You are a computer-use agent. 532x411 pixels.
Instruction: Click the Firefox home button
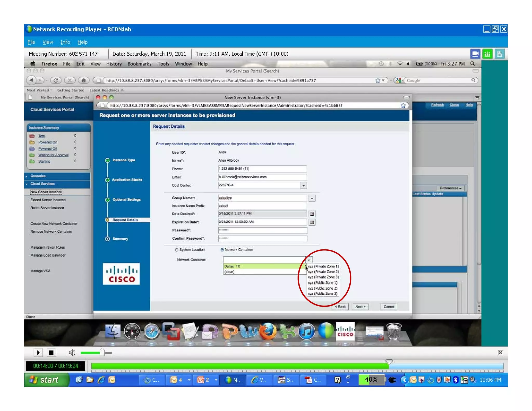[x=84, y=80]
